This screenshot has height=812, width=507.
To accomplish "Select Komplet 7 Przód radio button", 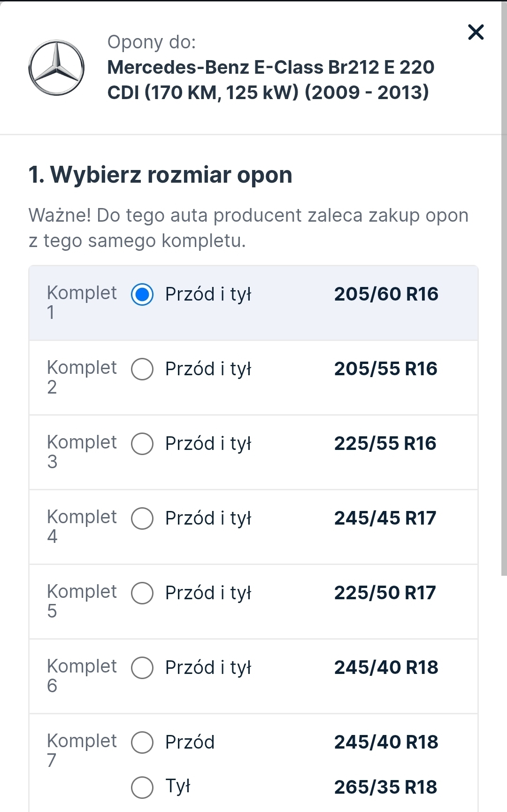I will 142,742.
